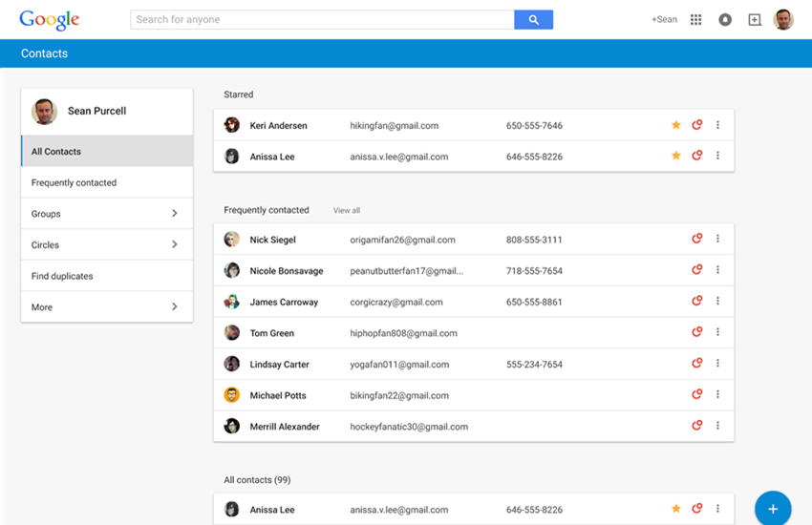Click the Hangouts icon for Lindsay Carter
812x525 pixels.
[x=697, y=364]
